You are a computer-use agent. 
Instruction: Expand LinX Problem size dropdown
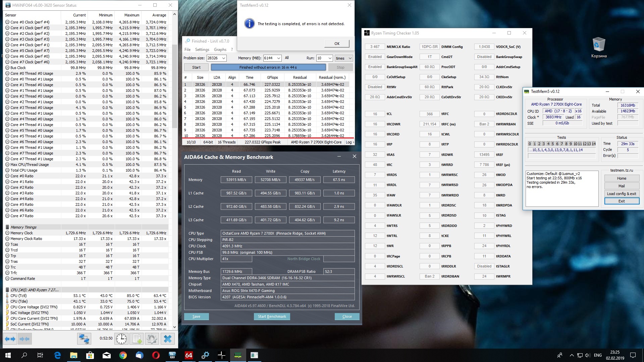click(x=224, y=58)
